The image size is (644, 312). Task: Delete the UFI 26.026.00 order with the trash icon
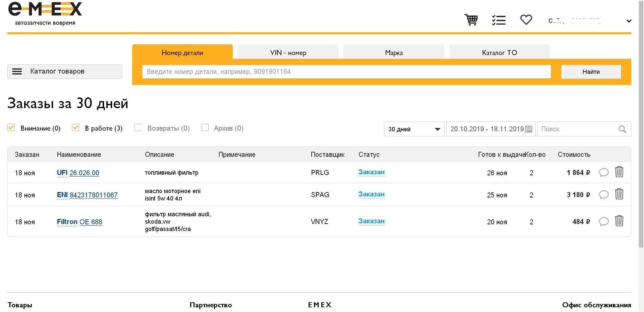(619, 172)
